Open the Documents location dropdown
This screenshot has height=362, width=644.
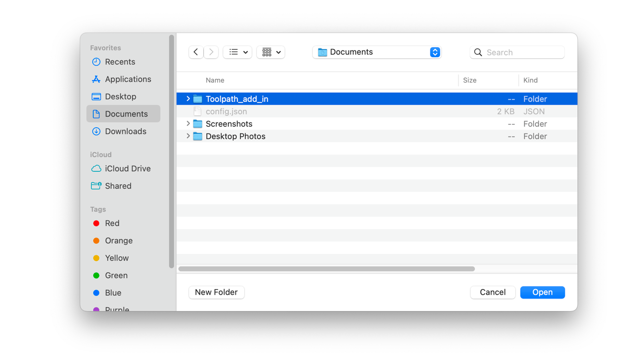(x=377, y=52)
